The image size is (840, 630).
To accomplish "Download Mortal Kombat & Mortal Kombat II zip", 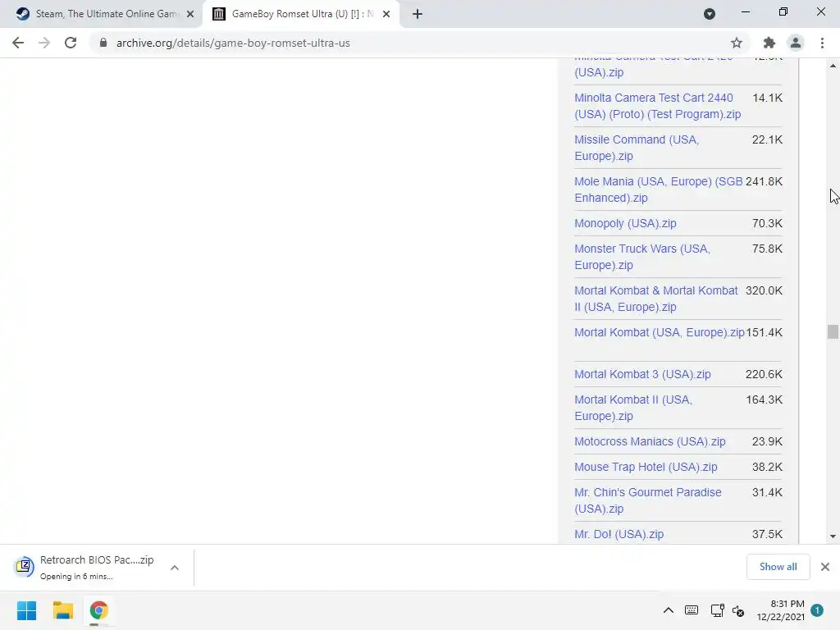I will click(655, 299).
